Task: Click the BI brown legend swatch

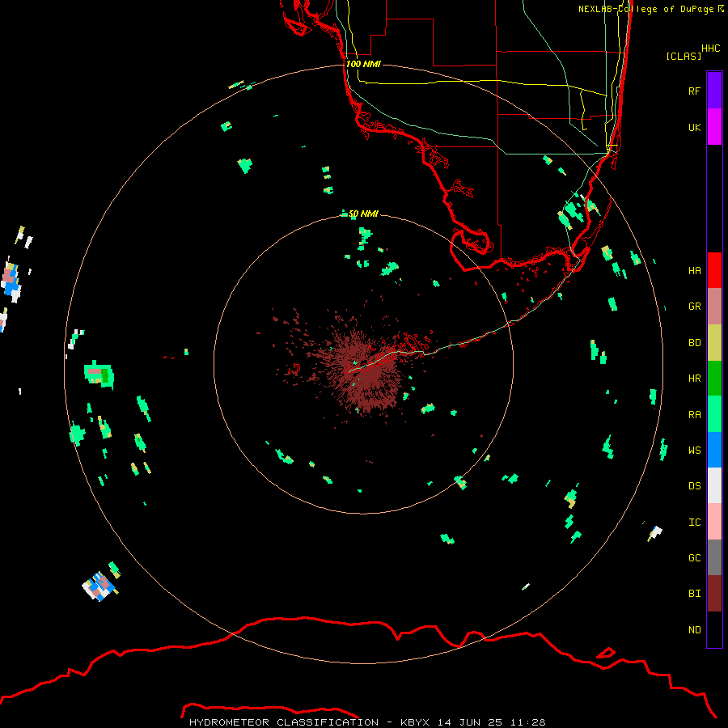Action: [x=714, y=594]
